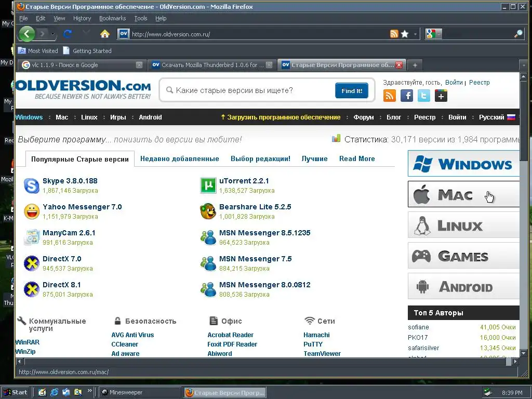The height and width of the screenshot is (399, 532).
Task: Click the Skype program icon
Action: 32,185
